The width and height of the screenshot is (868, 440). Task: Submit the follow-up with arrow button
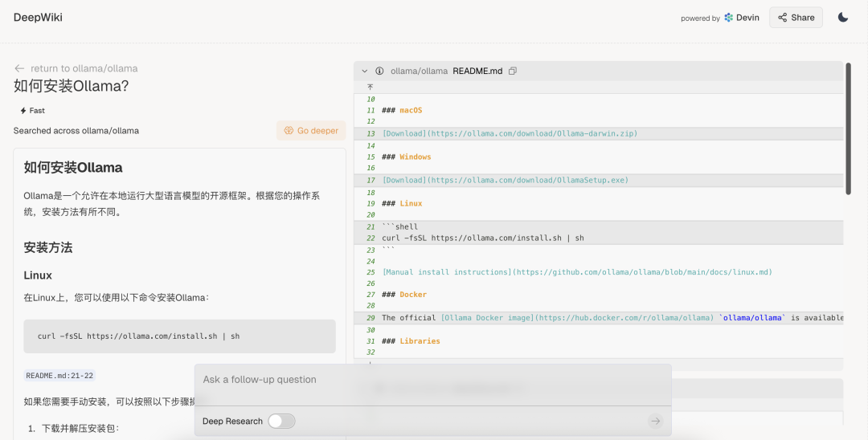click(x=656, y=422)
